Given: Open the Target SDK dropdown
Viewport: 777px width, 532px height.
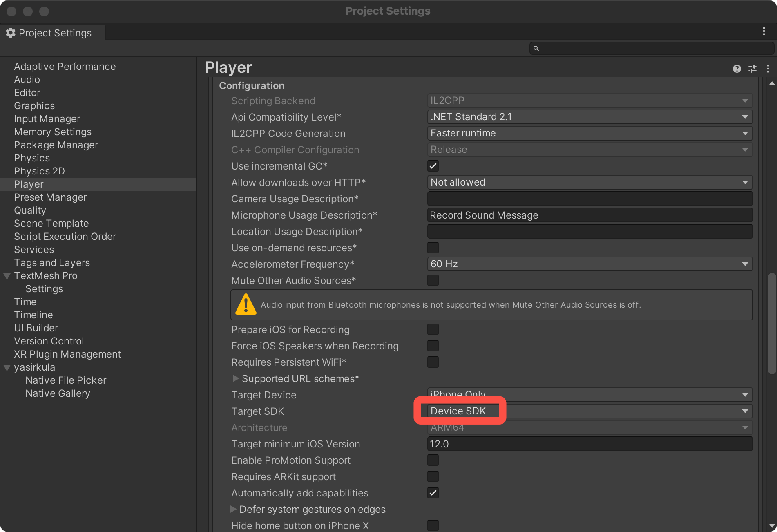Looking at the screenshot, I should (589, 411).
